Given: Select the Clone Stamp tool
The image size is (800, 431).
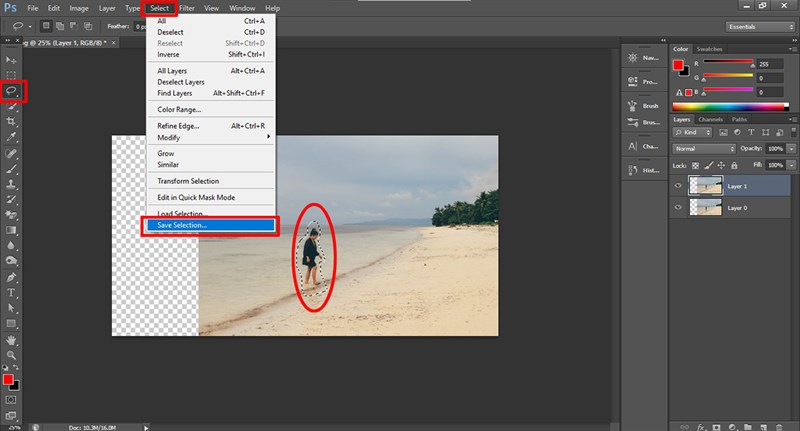Looking at the screenshot, I should (x=11, y=184).
